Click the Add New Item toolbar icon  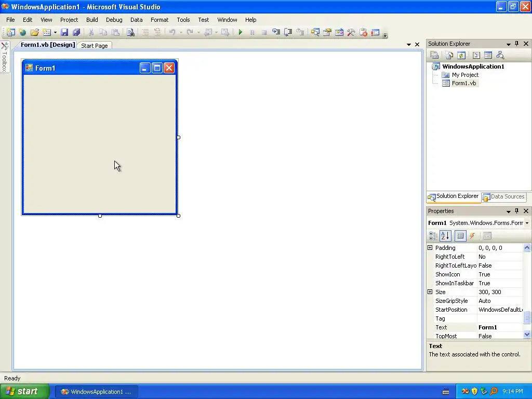tap(47, 32)
